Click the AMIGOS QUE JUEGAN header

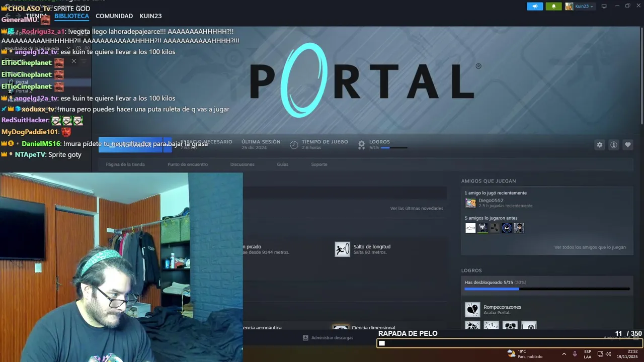(x=489, y=181)
